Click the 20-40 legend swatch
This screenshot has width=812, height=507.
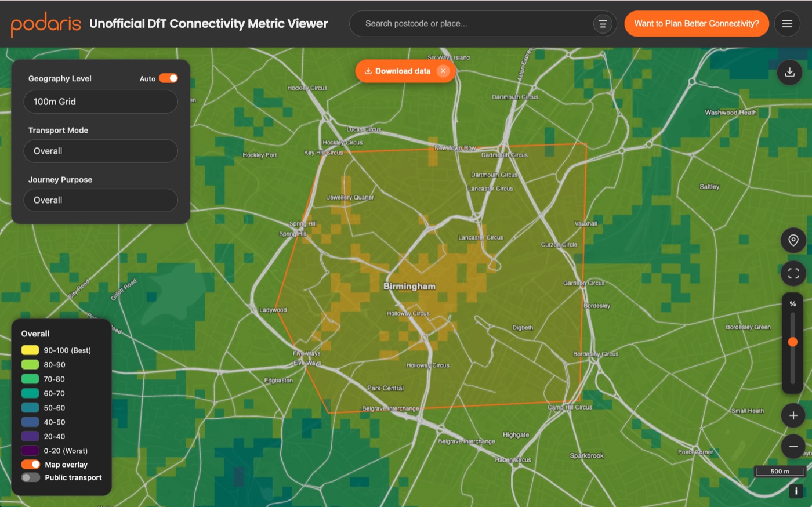(30, 436)
